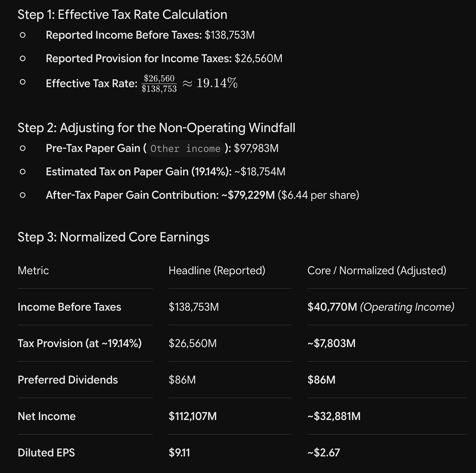Image resolution: width=476 pixels, height=473 pixels.
Task: Click the Reported Provision for Income Taxes value
Action: tap(258, 59)
